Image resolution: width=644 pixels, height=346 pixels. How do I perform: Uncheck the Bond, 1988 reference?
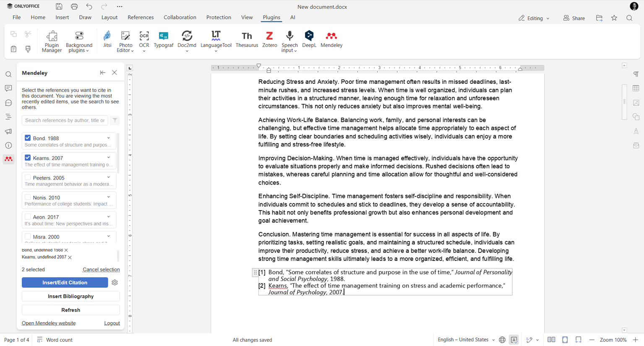(28, 138)
